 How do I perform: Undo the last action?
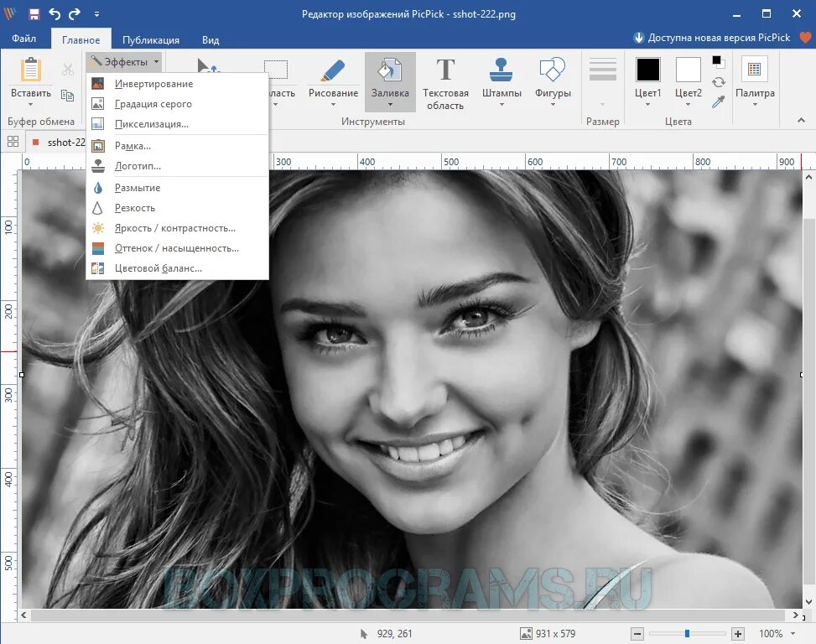click(x=55, y=14)
